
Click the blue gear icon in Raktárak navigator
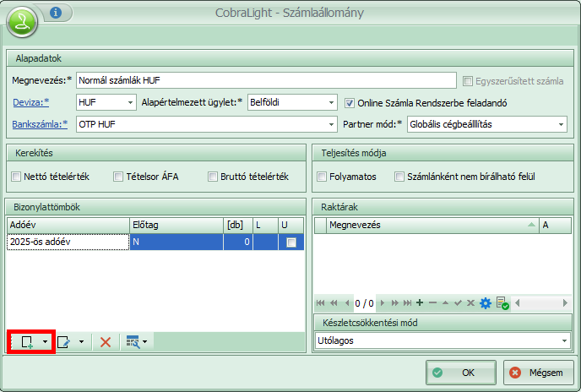pos(486,302)
